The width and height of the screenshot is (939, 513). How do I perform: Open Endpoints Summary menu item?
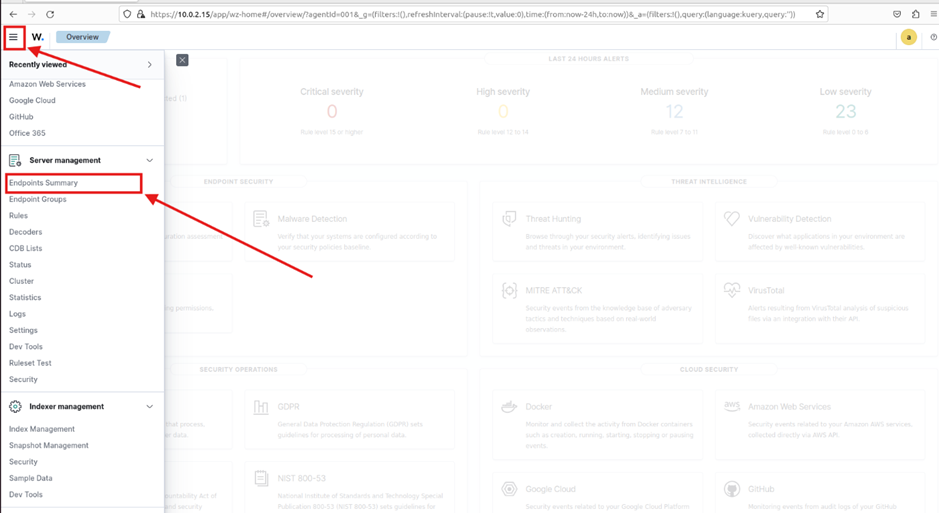click(x=43, y=183)
